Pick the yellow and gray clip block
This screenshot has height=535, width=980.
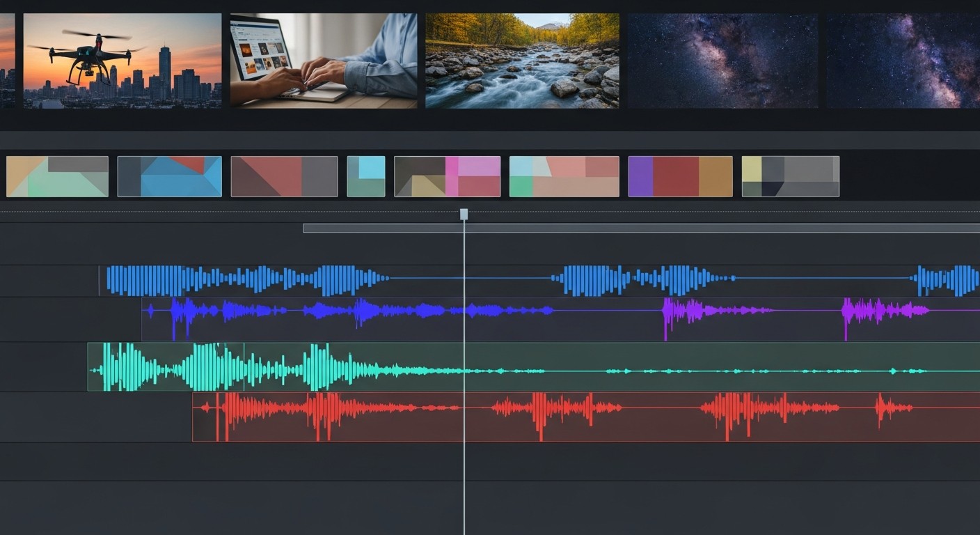pos(790,176)
